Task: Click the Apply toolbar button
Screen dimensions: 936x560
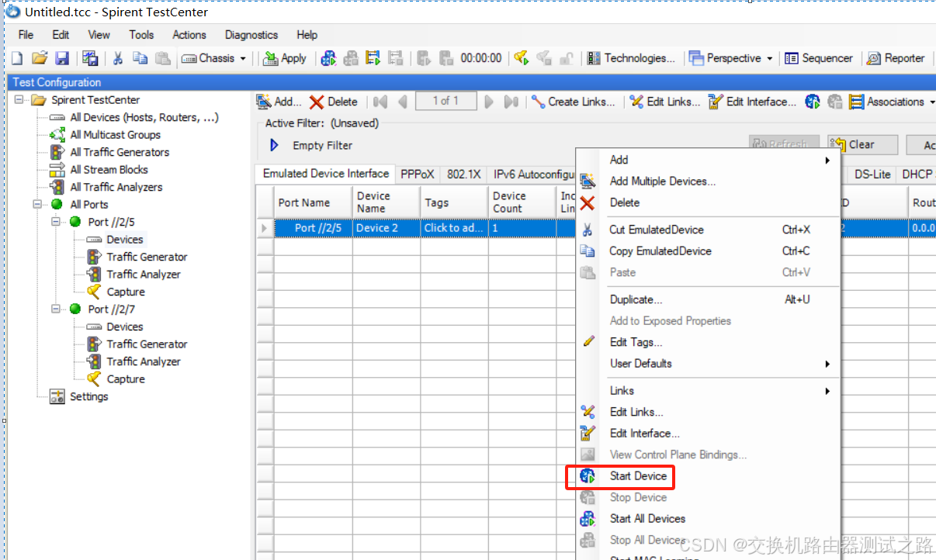Action: (285, 58)
